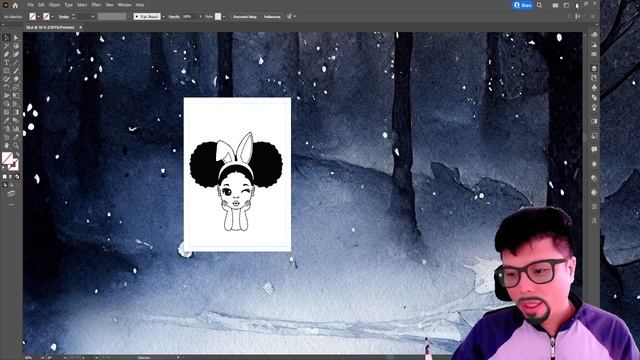
Task: Select the Rotate tool
Action: (x=7, y=87)
